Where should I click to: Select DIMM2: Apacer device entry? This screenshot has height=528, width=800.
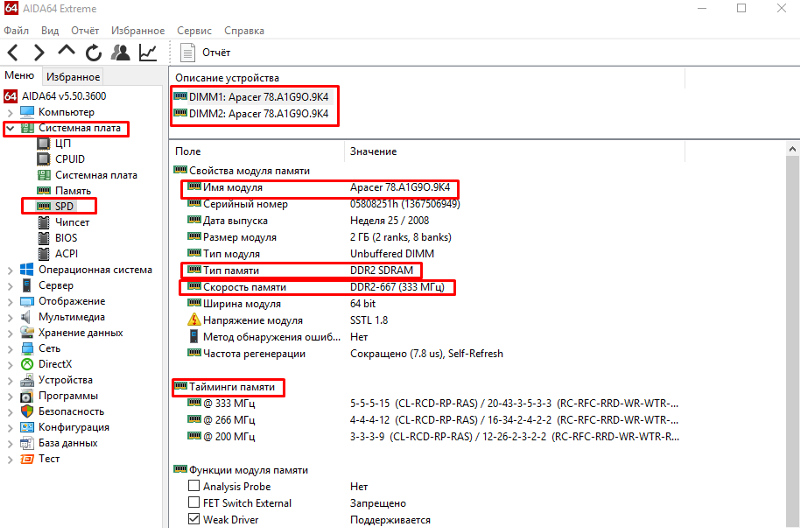pos(258,113)
